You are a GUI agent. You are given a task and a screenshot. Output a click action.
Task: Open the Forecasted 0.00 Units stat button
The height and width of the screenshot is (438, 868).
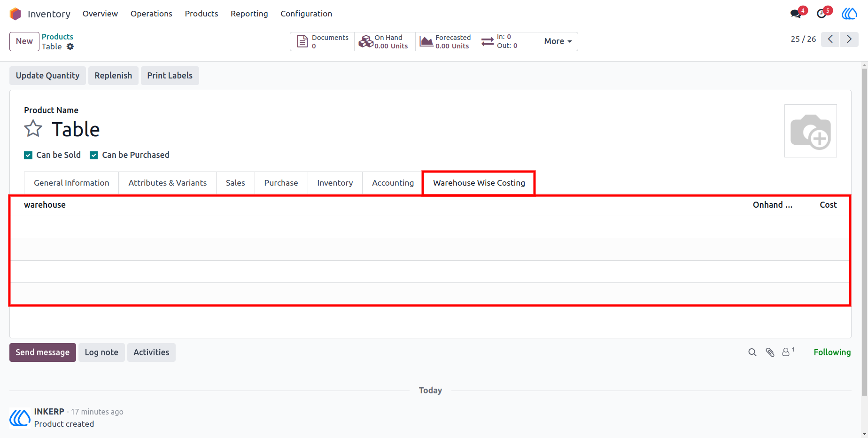click(446, 41)
